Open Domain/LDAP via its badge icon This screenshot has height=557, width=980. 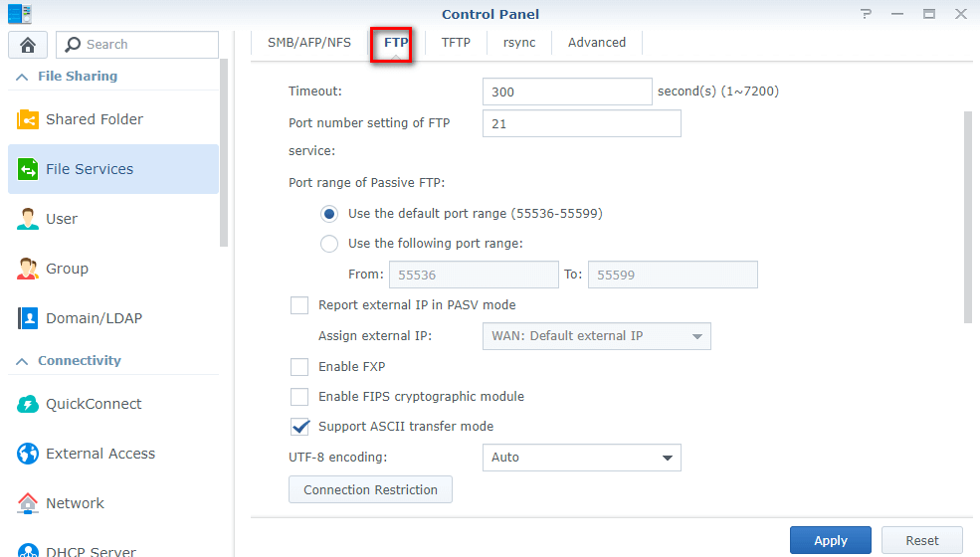point(28,318)
